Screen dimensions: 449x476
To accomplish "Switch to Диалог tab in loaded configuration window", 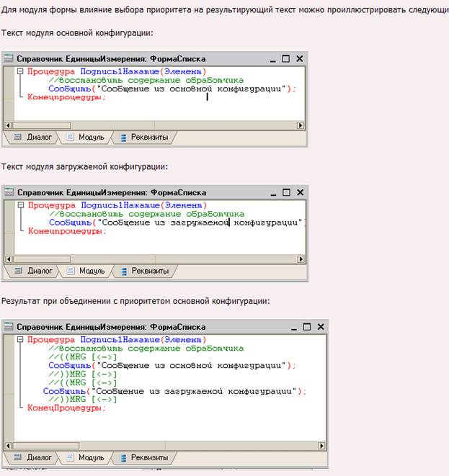I will coord(33,271).
